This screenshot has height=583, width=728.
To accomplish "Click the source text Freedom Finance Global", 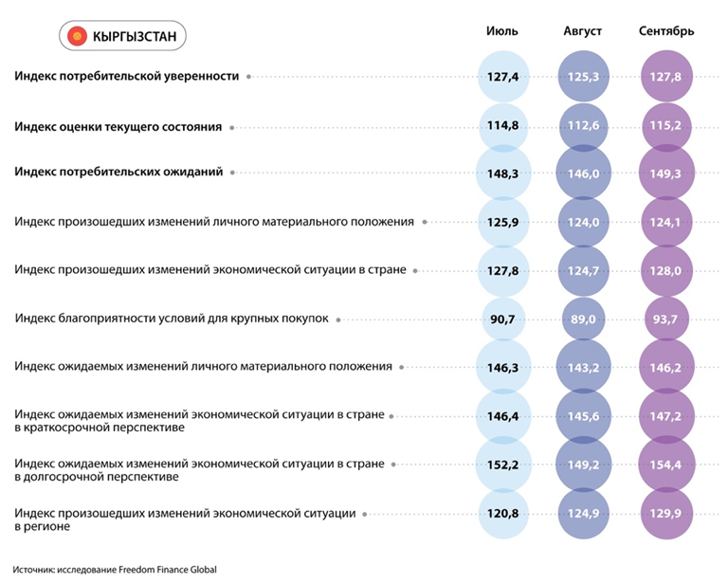I will pyautogui.click(x=165, y=570).
